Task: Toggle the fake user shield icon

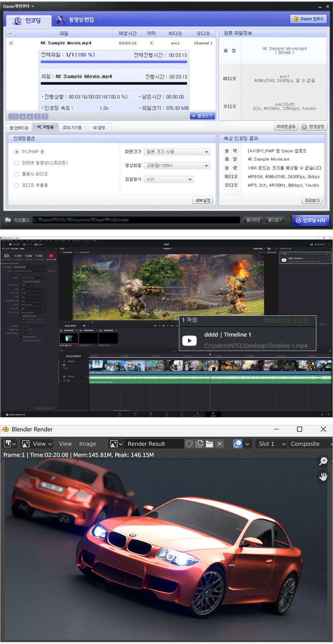Action: 189,444
